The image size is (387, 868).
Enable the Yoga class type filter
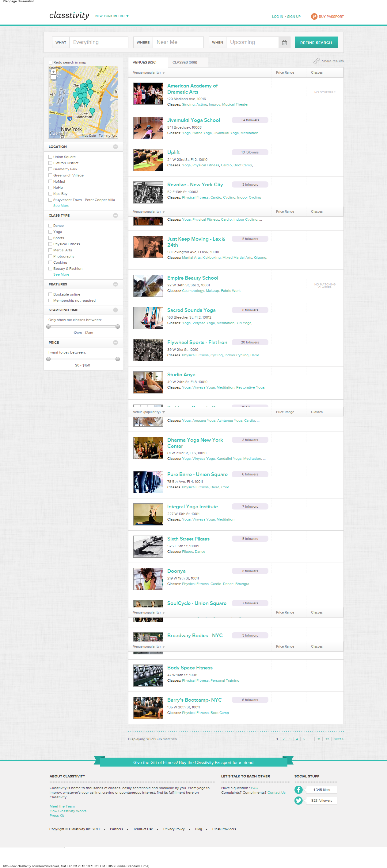(50, 232)
